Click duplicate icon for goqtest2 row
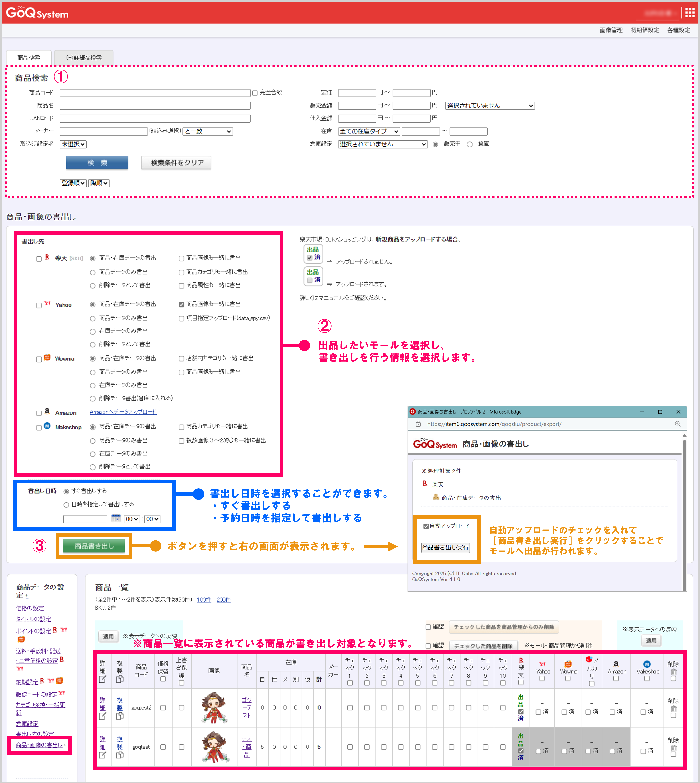This screenshot has height=783, width=700. pos(120,716)
